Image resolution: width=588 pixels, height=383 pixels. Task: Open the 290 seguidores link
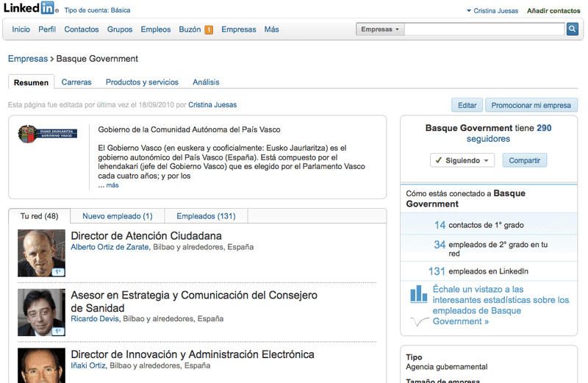(x=509, y=133)
